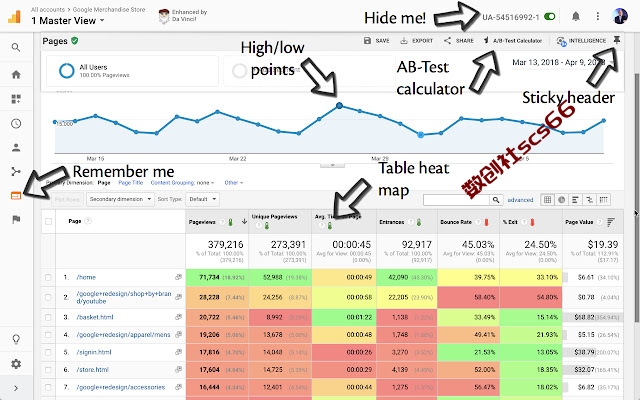Open the Other dimension dropdown

(233, 183)
